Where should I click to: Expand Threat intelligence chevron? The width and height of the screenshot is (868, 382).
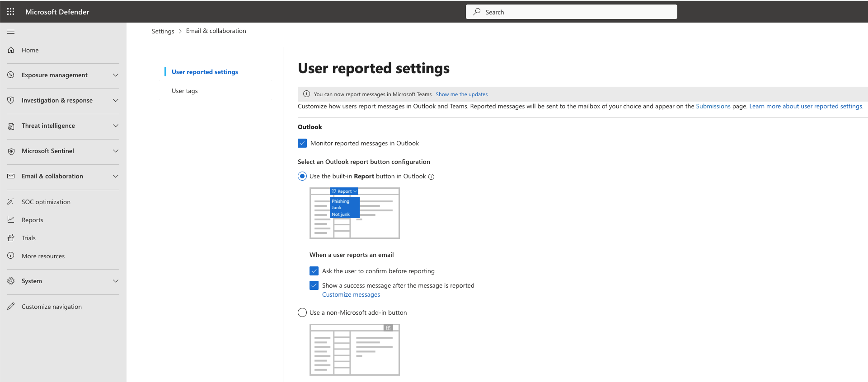pos(116,126)
